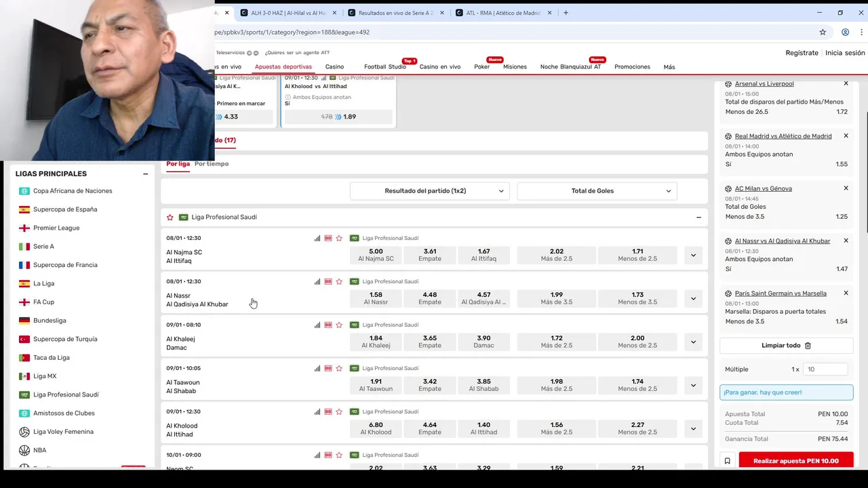Bet on Empate 4.48 for Al Nassr match

pos(430,299)
